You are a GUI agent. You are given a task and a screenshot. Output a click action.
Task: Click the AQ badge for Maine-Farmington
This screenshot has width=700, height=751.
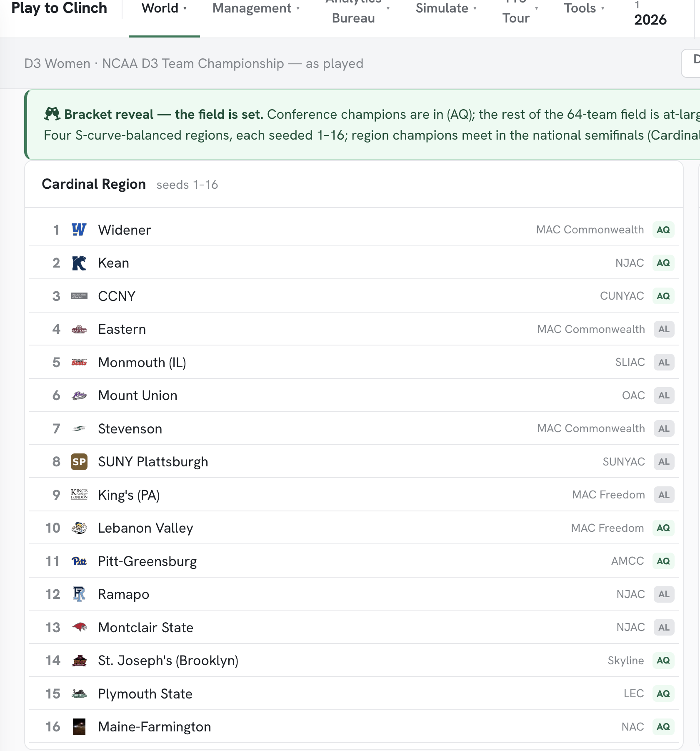coord(663,727)
